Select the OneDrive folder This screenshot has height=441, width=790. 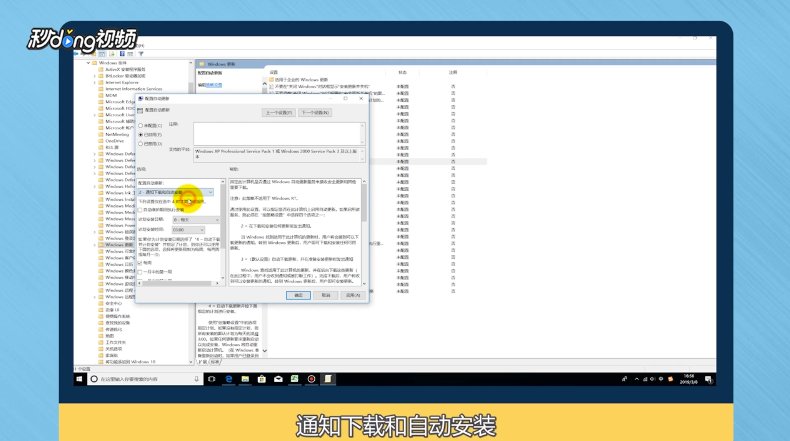114,141
